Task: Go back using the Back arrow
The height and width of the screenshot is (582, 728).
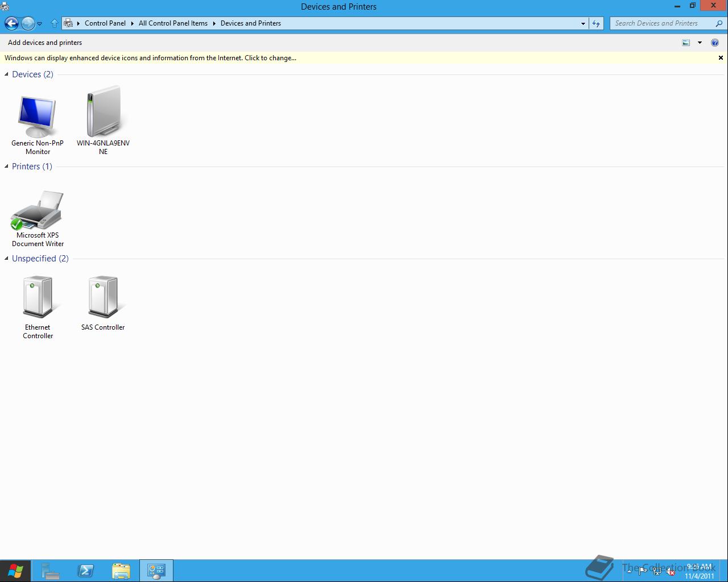Action: (x=11, y=23)
